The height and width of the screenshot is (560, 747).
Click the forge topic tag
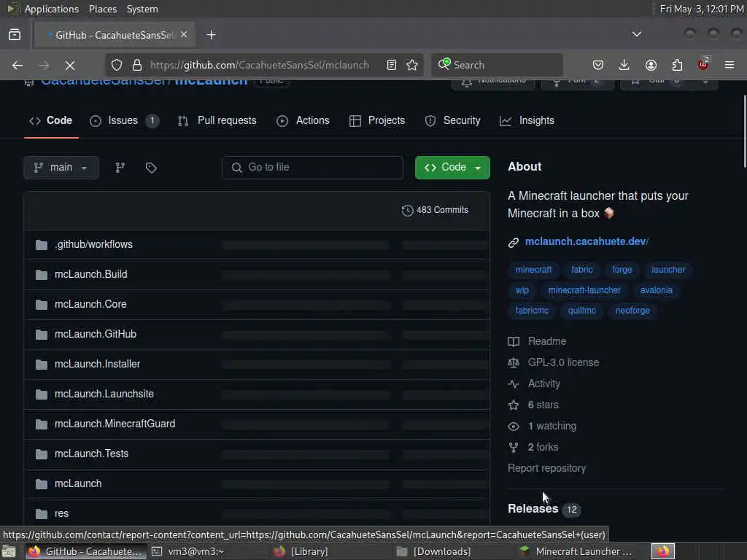tap(622, 270)
